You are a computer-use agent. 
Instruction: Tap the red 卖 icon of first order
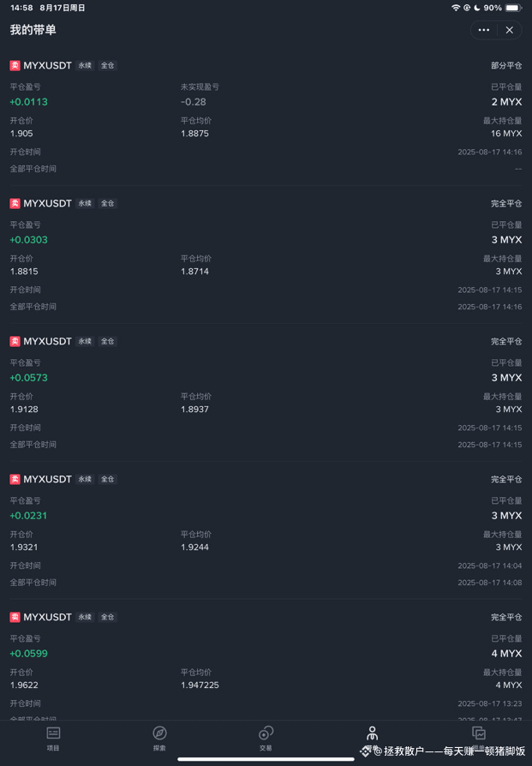click(x=15, y=65)
